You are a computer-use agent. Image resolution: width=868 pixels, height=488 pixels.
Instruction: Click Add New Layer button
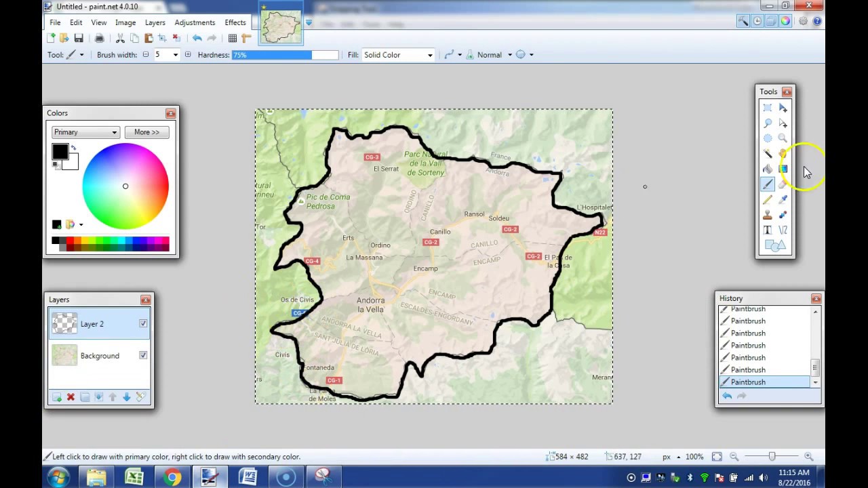pos(57,397)
